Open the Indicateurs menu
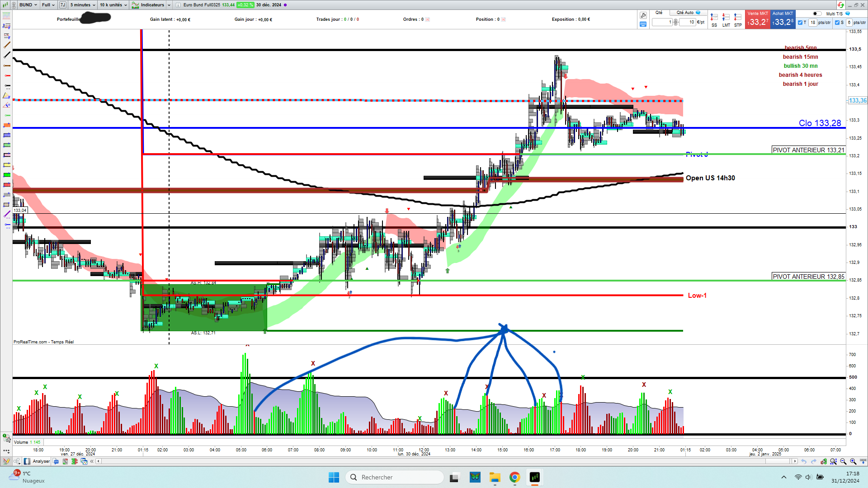Screen dimensions: 868x488 [x=151, y=5]
